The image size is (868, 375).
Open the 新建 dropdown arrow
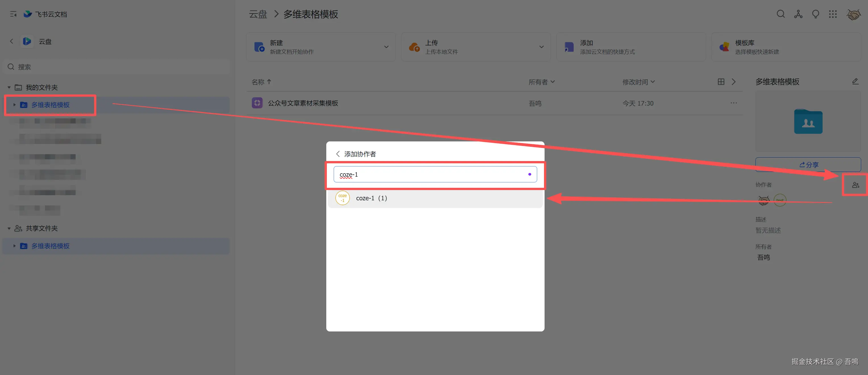[386, 47]
